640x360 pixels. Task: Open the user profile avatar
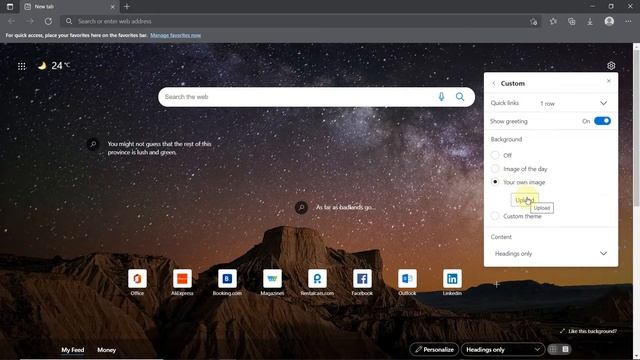pos(609,21)
